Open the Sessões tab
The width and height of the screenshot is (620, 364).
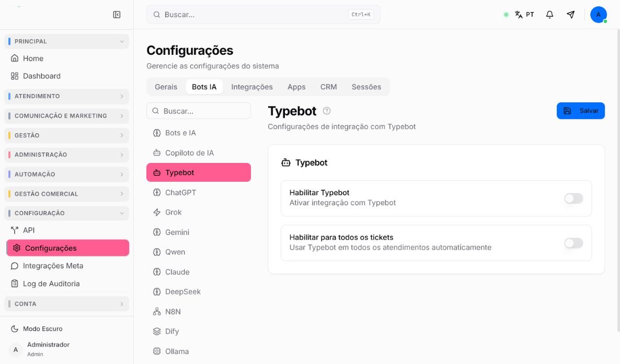coord(366,87)
